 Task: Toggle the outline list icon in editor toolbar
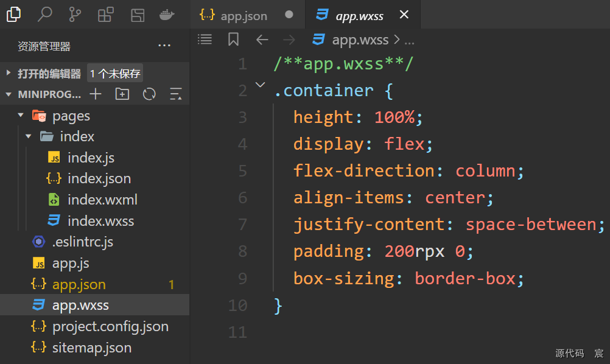point(205,40)
